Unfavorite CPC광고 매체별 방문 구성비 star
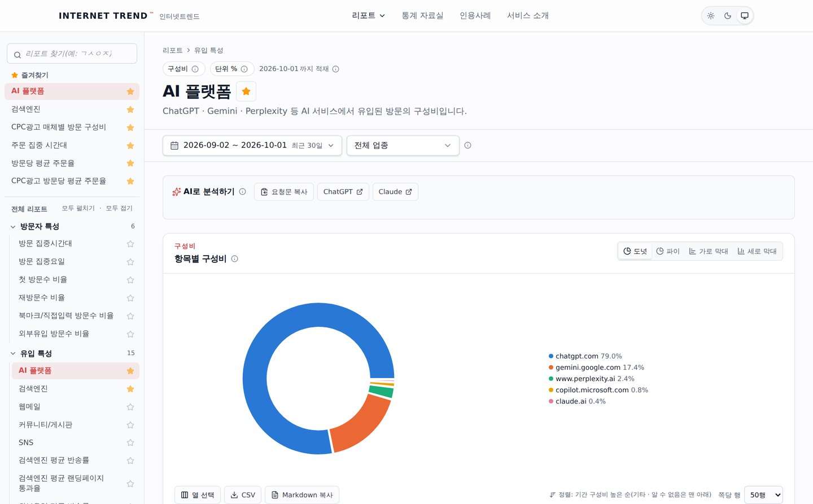The image size is (813, 504). pyautogui.click(x=130, y=128)
